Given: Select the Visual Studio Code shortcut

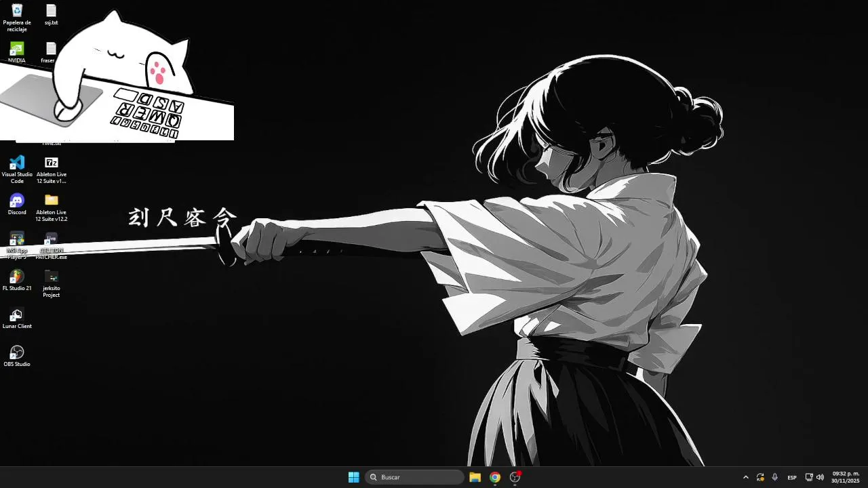Looking at the screenshot, I should pyautogui.click(x=17, y=169).
